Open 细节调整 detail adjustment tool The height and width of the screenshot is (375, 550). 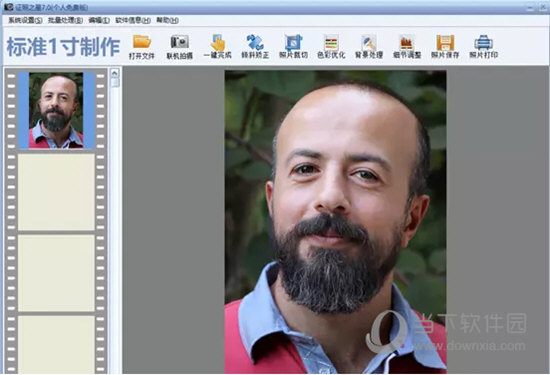point(407,46)
